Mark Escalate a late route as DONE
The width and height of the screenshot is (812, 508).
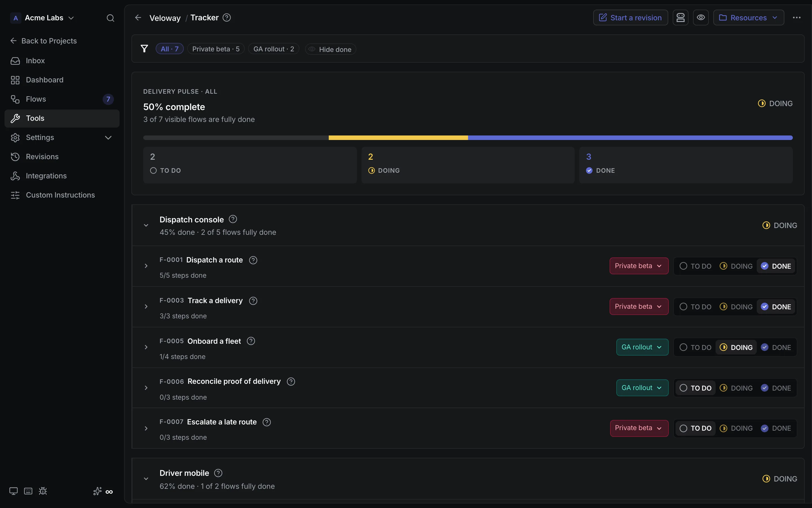(776, 428)
